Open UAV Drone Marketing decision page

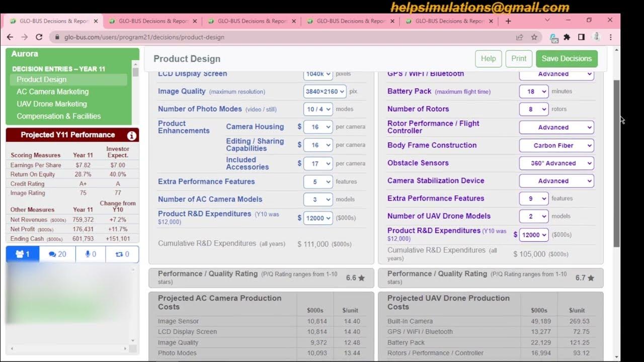point(52,104)
